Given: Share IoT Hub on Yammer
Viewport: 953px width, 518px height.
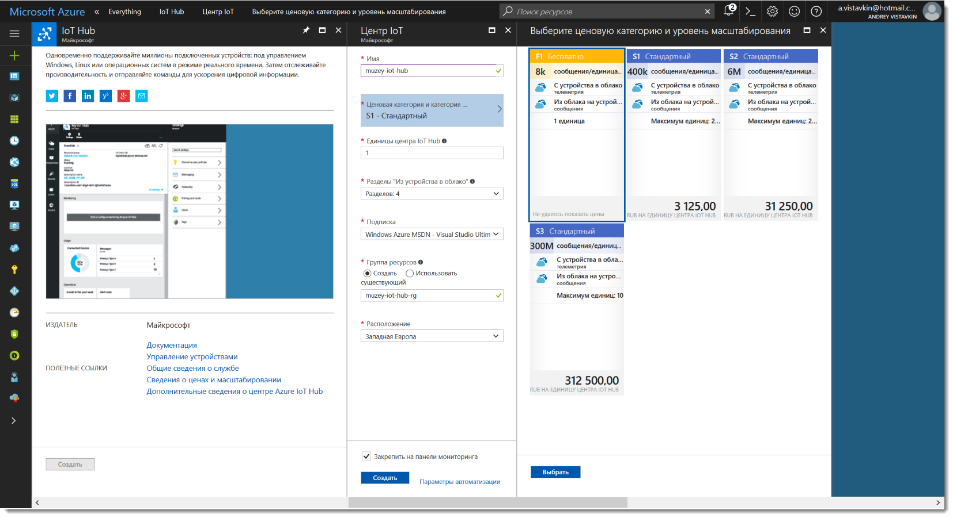Looking at the screenshot, I should pyautogui.click(x=106, y=96).
